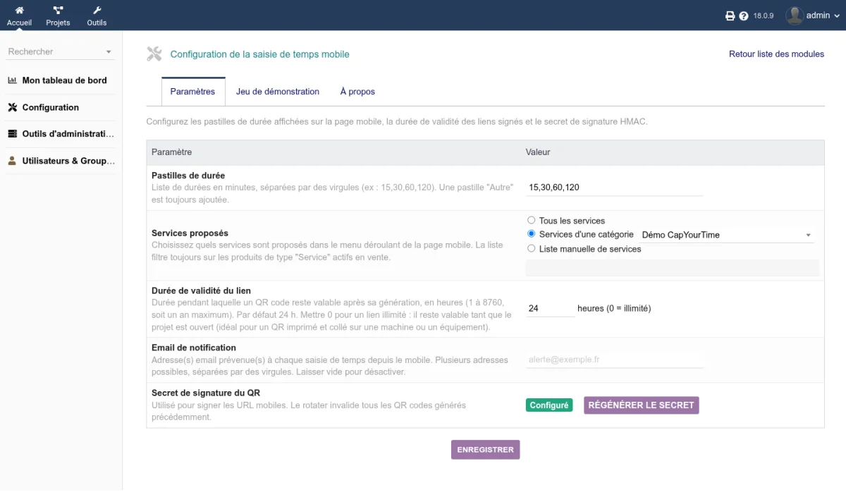The width and height of the screenshot is (846, 504).
Task: Click the print icon in top bar
Action: pyautogui.click(x=730, y=16)
